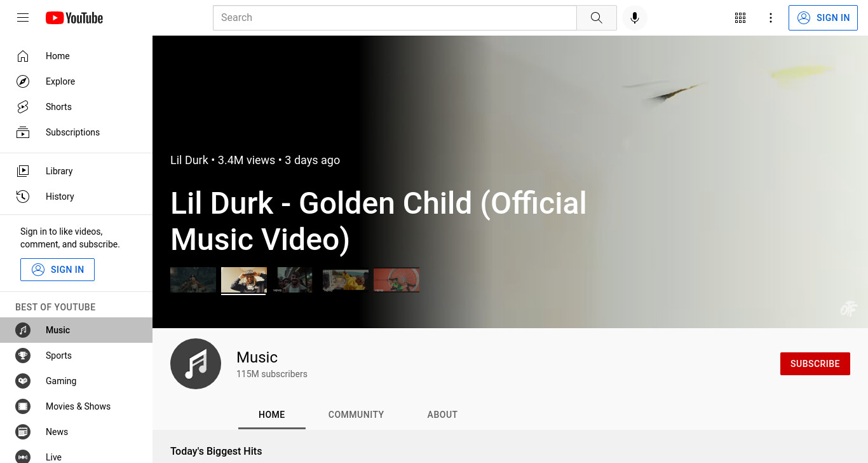Switch to the Community tab

click(x=356, y=415)
